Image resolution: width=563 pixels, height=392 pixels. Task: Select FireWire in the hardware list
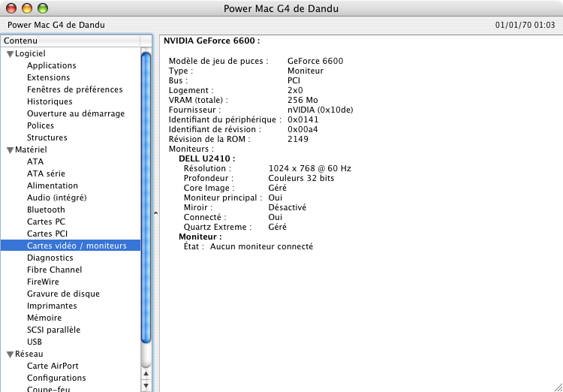[x=43, y=282]
